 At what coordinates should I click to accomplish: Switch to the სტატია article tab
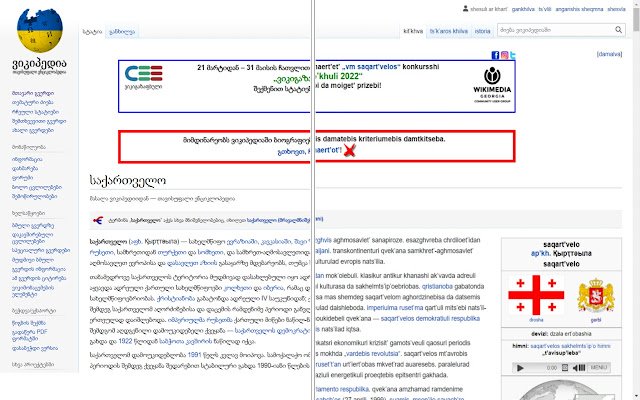(x=92, y=31)
